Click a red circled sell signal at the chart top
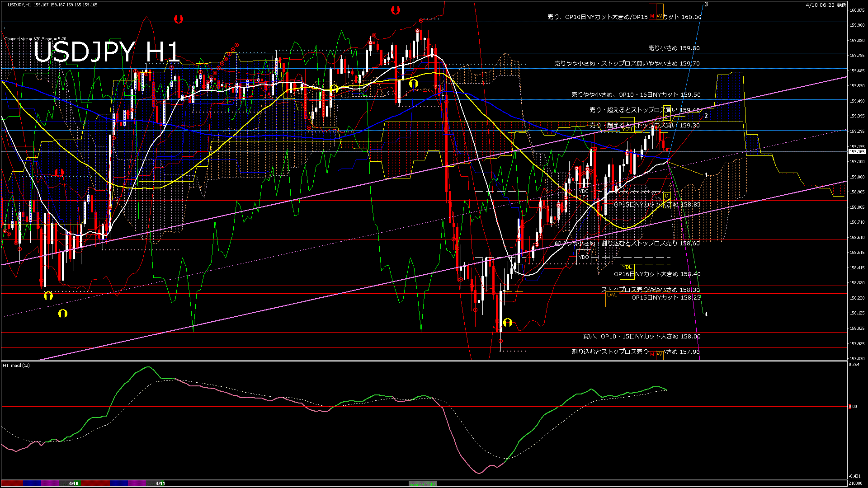 point(421,20)
